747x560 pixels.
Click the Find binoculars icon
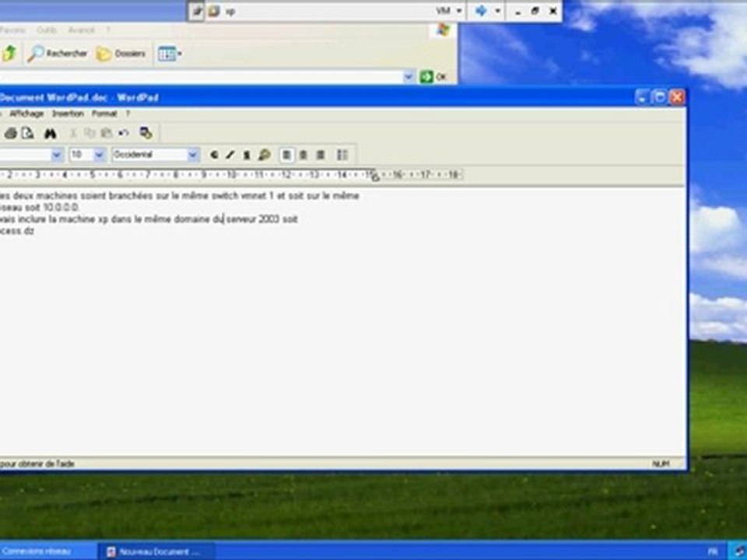(51, 134)
